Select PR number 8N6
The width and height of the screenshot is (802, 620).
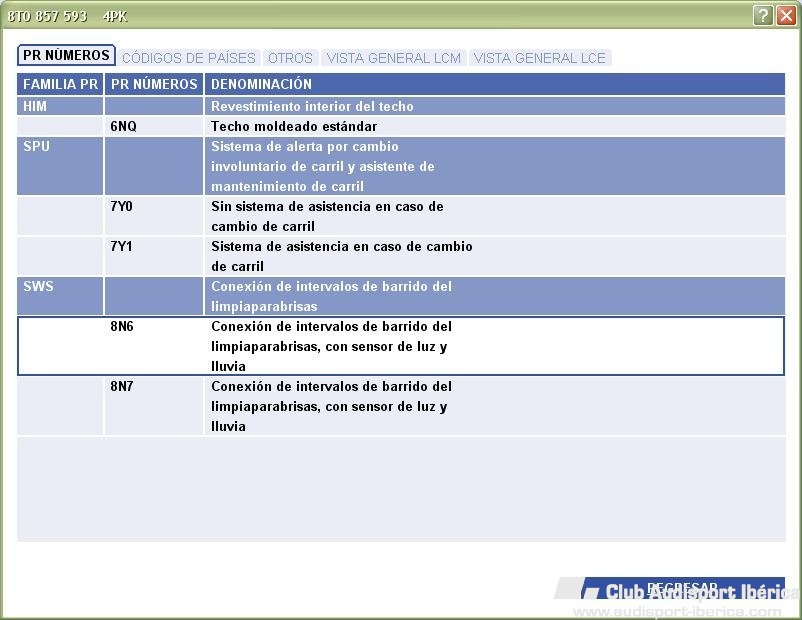coord(122,326)
